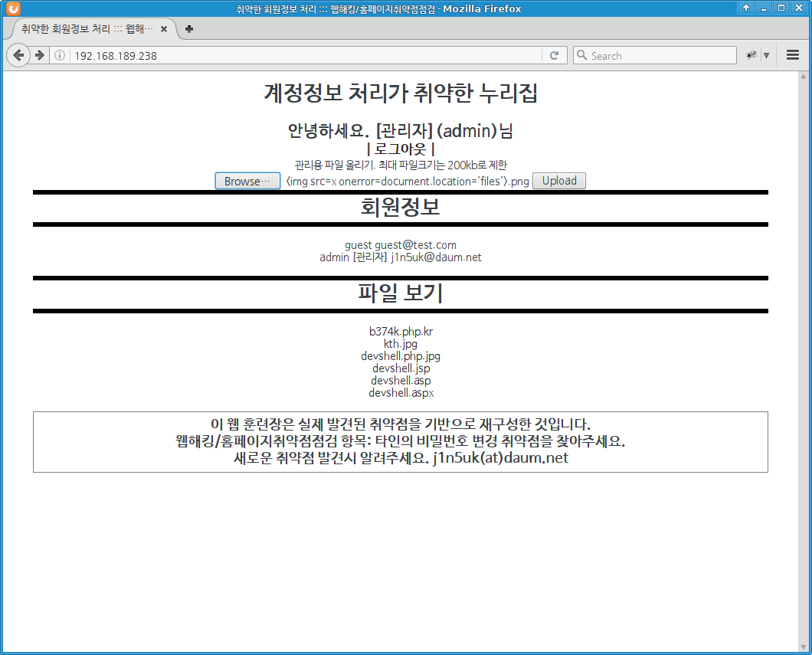812x655 pixels.
Task: Click the extension icon beside search box
Action: pos(751,55)
